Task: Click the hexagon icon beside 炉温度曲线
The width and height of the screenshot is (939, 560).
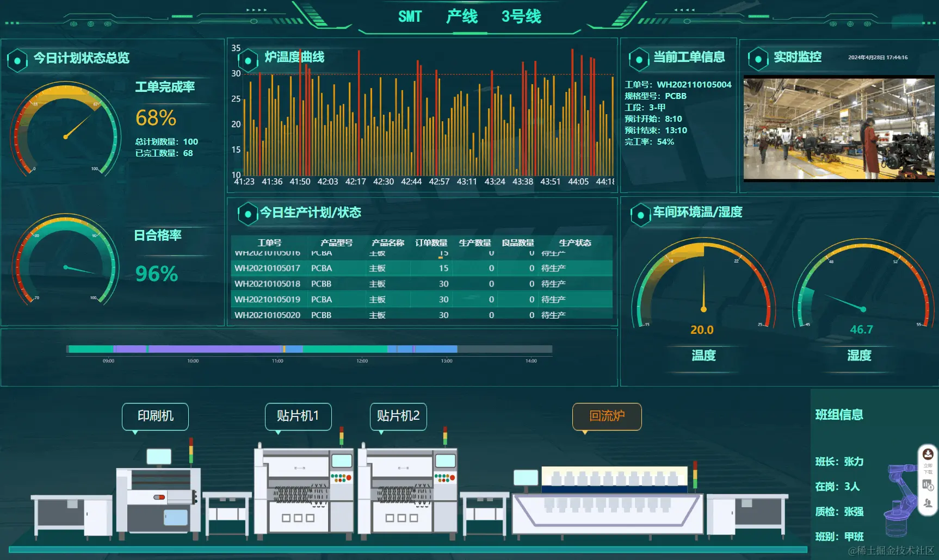Action: (x=248, y=60)
